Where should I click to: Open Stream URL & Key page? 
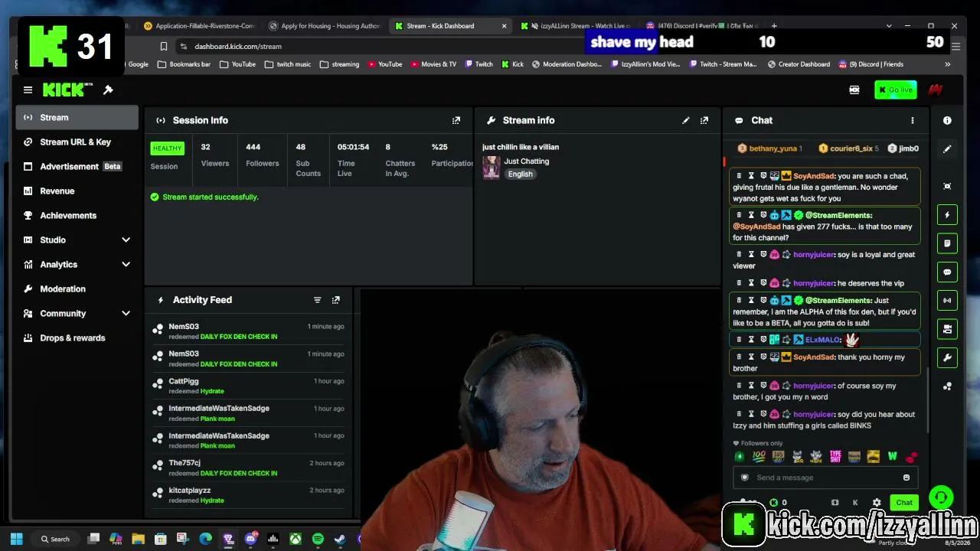(x=77, y=142)
